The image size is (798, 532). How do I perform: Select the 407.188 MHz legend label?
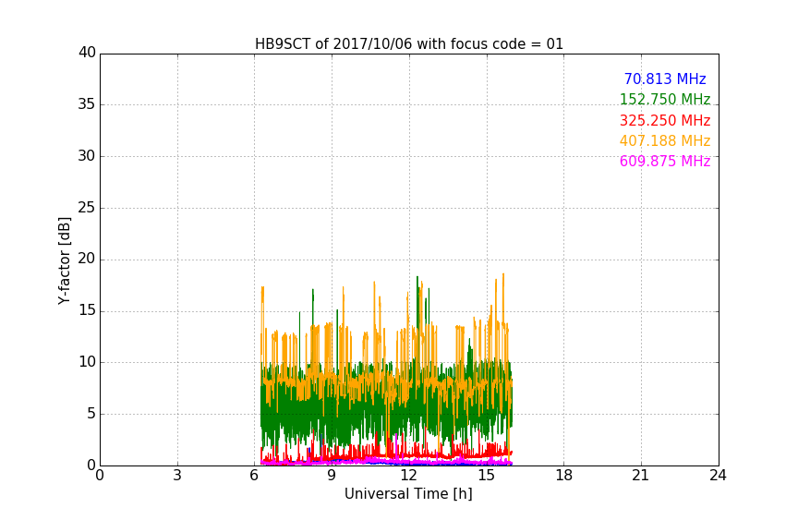click(665, 140)
